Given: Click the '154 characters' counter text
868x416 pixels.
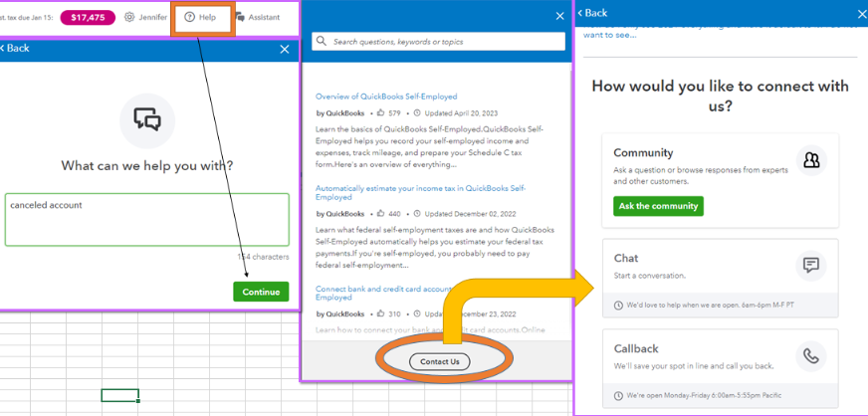Looking at the screenshot, I should tap(263, 257).
